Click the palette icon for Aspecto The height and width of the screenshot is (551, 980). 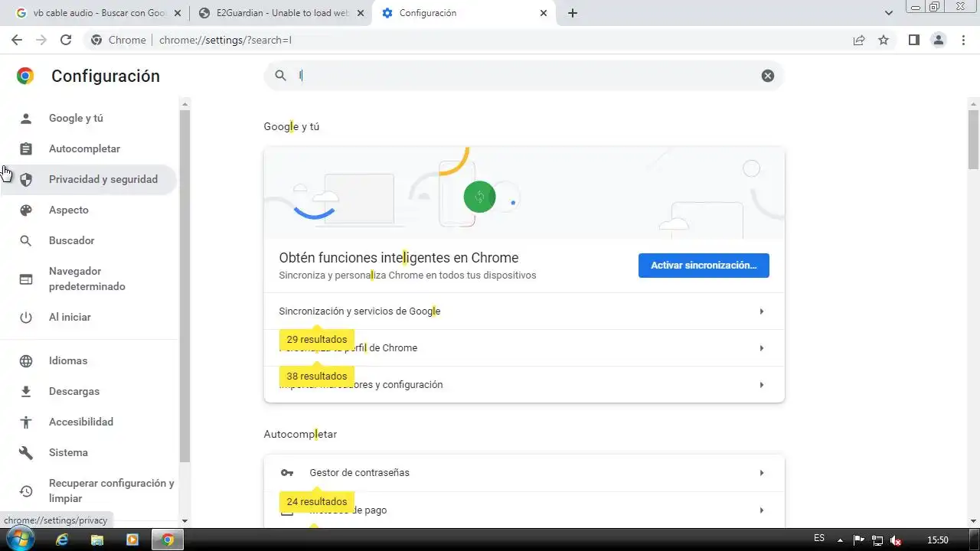[26, 210]
